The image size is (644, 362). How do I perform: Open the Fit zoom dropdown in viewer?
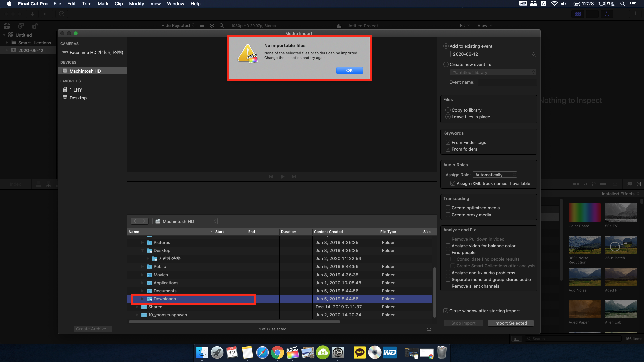point(465,25)
